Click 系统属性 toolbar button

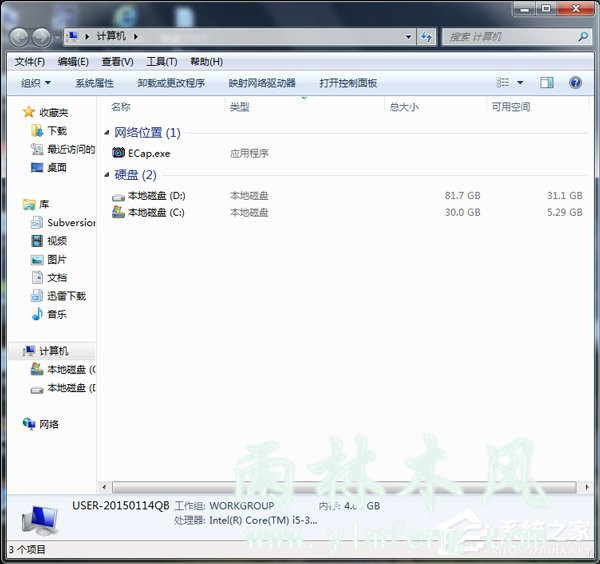point(95,83)
